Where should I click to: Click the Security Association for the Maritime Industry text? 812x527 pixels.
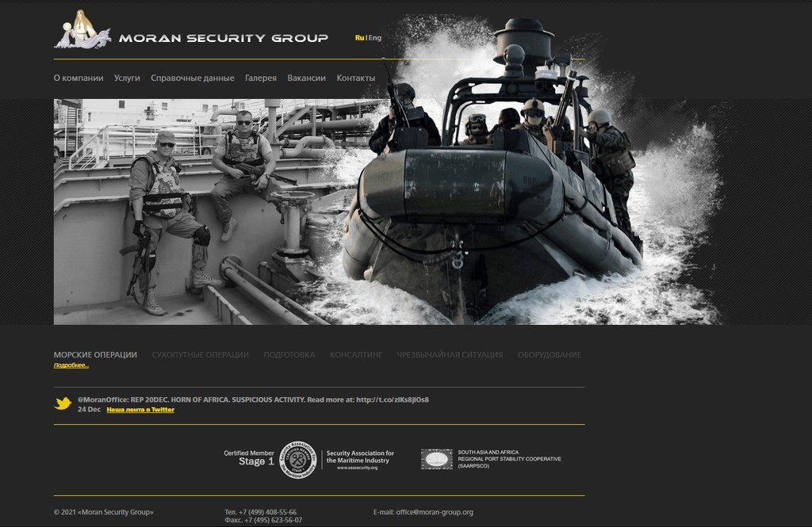point(361,456)
